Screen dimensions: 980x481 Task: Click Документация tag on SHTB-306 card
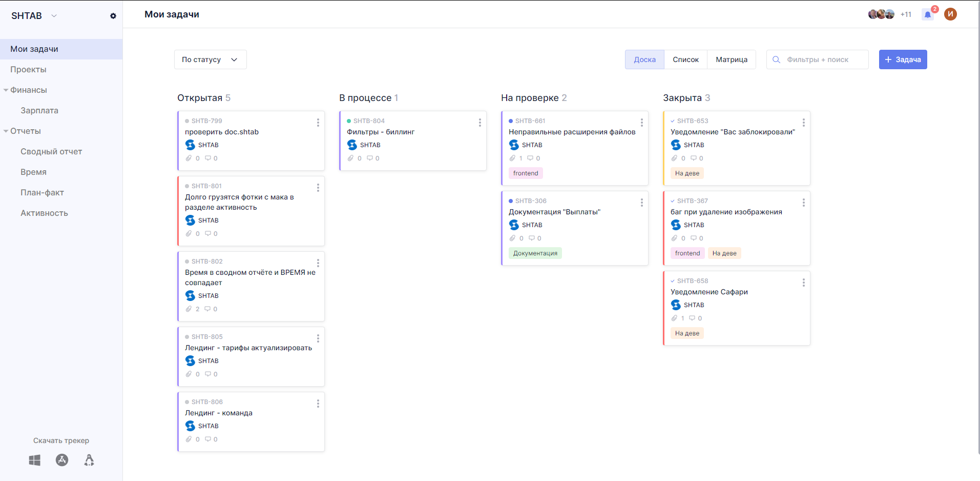[x=535, y=253]
